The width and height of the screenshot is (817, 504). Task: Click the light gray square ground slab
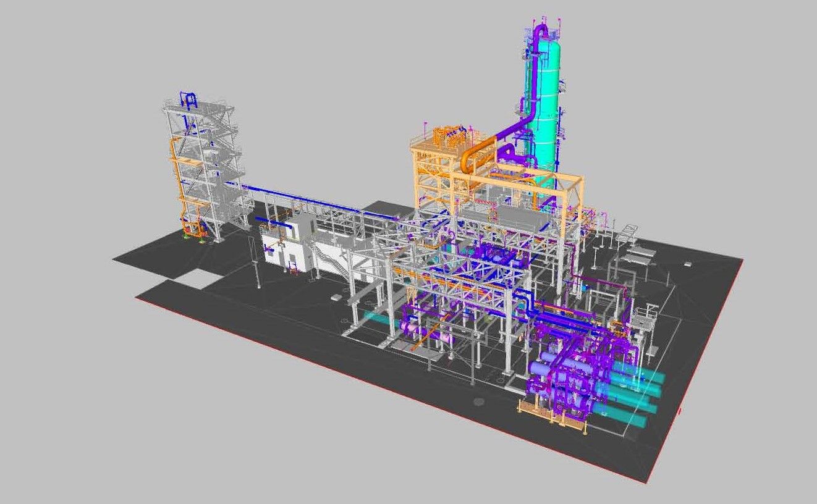pos(198,278)
